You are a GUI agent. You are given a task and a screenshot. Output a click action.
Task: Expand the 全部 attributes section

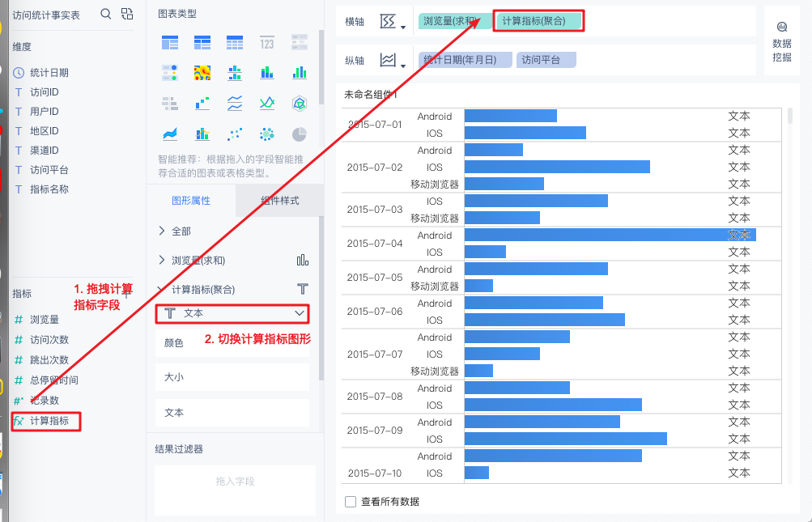(162, 231)
